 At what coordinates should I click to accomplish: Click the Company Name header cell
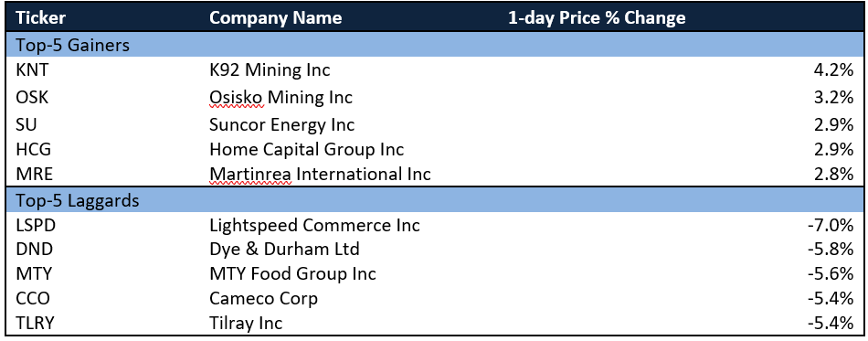coord(275,17)
